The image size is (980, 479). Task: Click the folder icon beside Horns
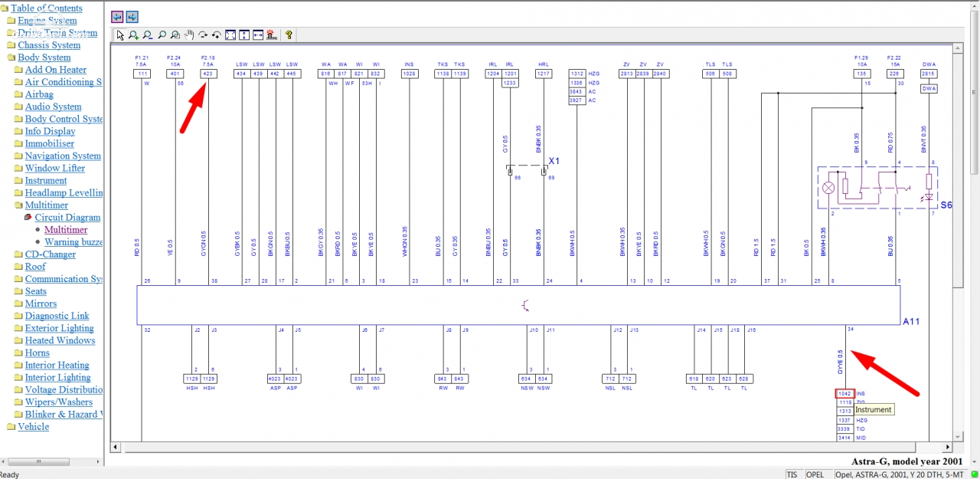tap(18, 353)
